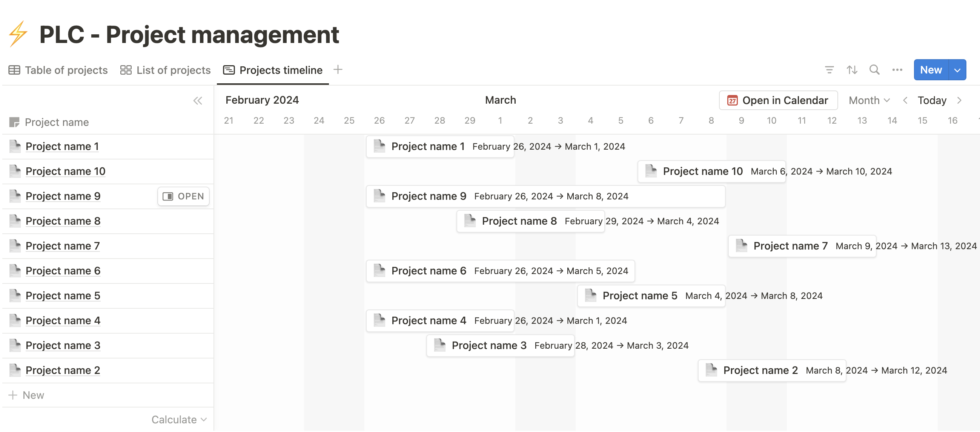Click Open in Calendar button

tap(778, 100)
